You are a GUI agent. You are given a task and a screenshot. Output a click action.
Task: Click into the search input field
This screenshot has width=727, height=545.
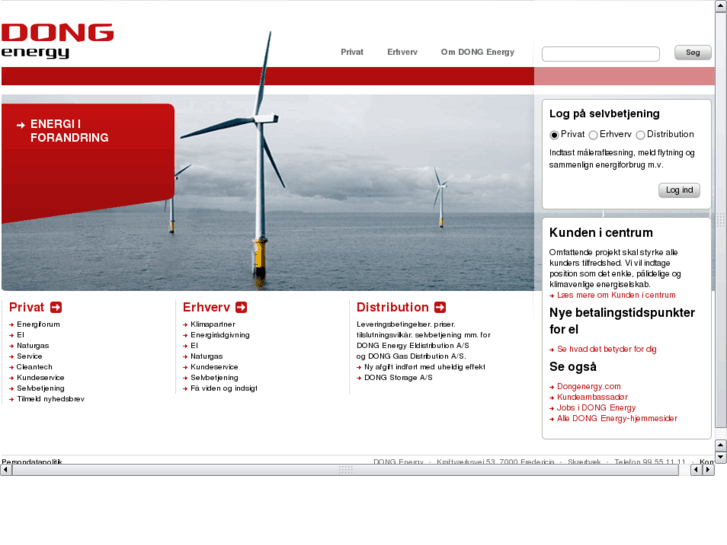(x=601, y=54)
